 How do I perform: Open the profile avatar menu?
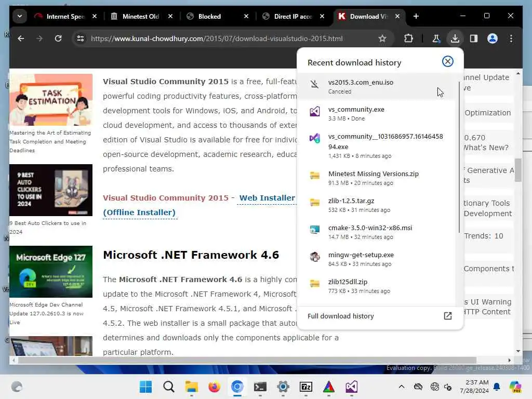pyautogui.click(x=493, y=38)
